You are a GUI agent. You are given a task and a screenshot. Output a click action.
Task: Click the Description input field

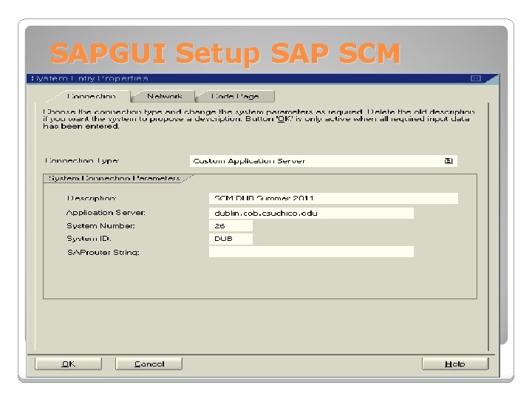pyautogui.click(x=333, y=198)
